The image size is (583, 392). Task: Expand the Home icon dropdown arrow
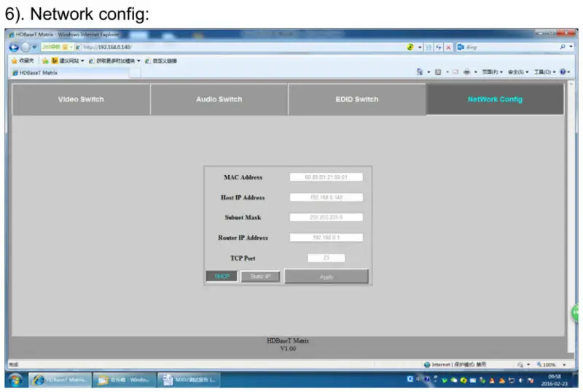click(x=429, y=72)
